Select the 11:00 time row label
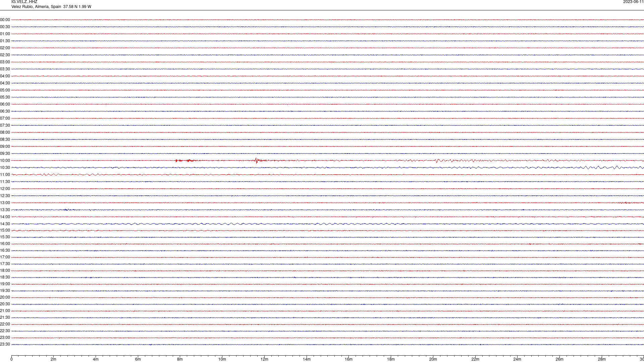Image resolution: width=644 pixels, height=362 pixels. pyautogui.click(x=5, y=175)
